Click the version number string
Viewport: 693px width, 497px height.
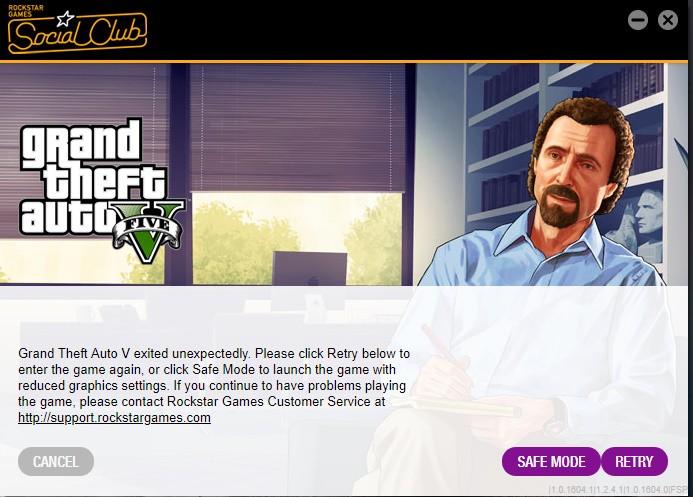pyautogui.click(x=618, y=489)
